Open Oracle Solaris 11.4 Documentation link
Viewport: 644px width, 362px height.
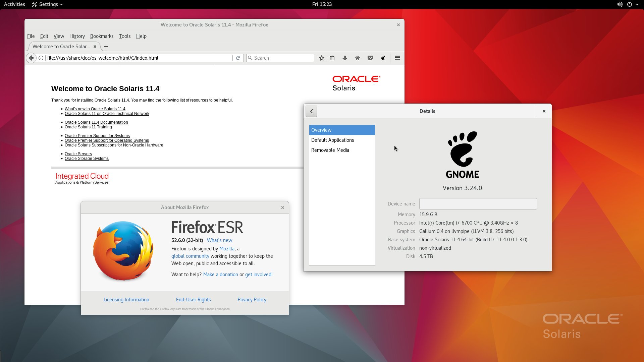point(96,122)
